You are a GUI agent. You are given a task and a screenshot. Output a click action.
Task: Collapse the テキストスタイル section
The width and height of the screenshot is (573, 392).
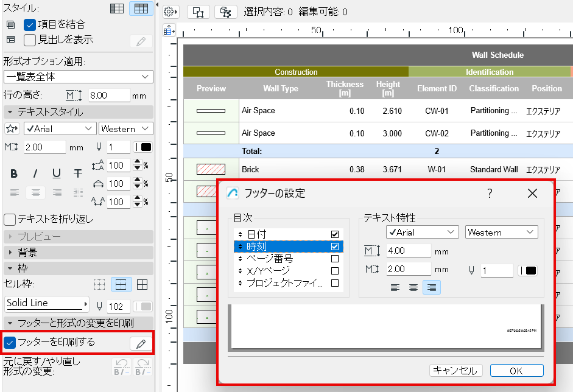78,112
